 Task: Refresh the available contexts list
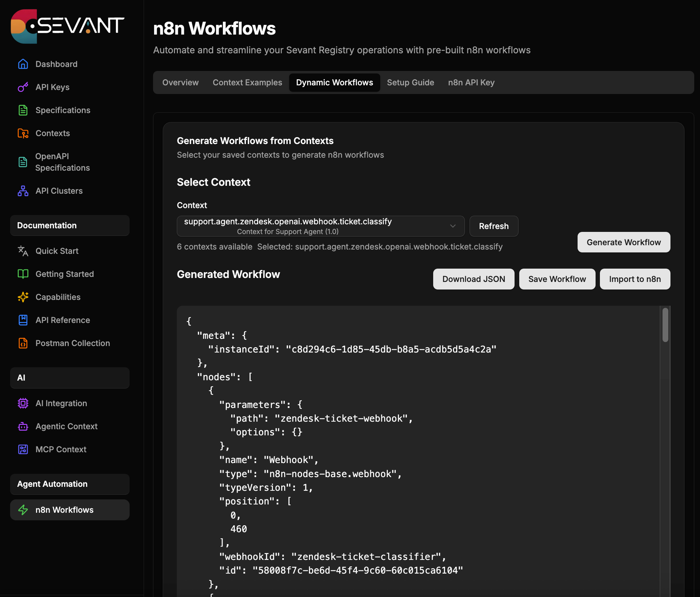pyautogui.click(x=494, y=226)
